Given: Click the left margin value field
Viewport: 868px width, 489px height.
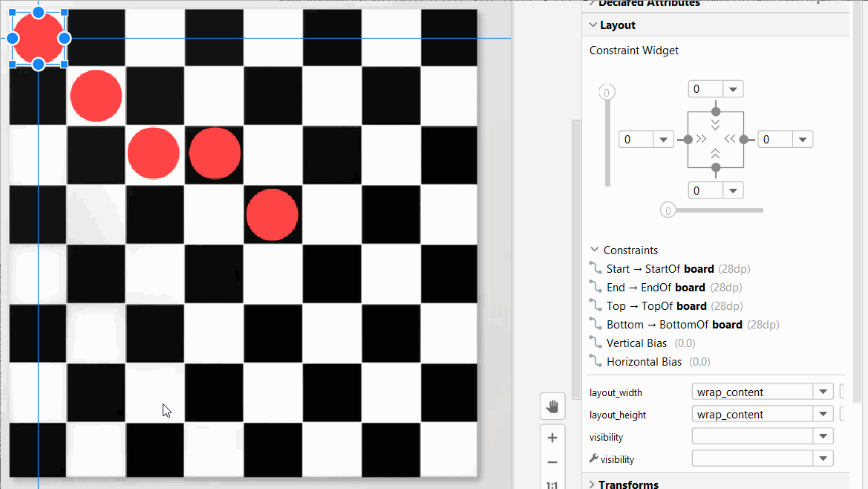Looking at the screenshot, I should pyautogui.click(x=636, y=140).
